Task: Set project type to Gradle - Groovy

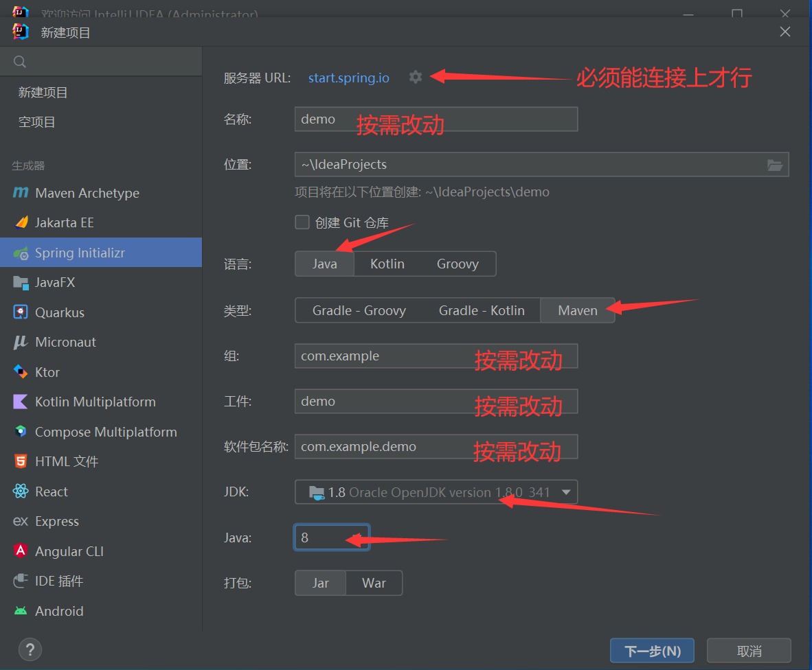Action: coord(359,310)
